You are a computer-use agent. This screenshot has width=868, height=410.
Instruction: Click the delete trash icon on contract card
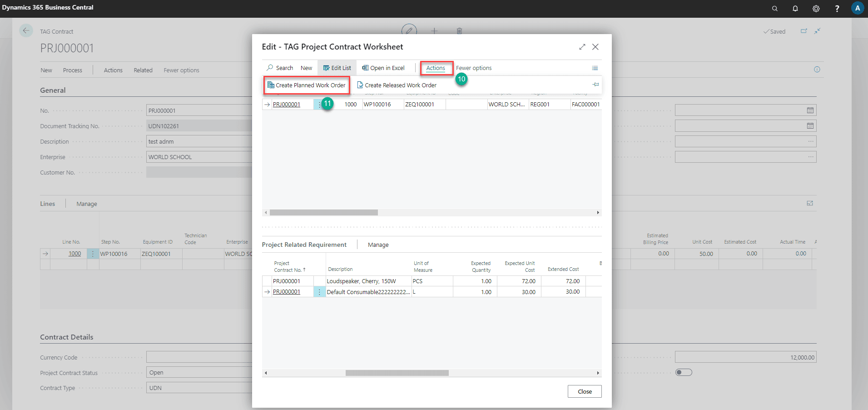(x=459, y=31)
